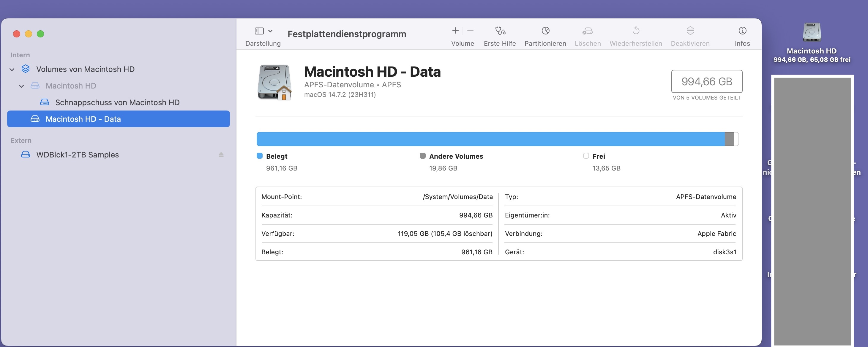868x347 pixels.
Task: Open the Partitionieren pie chart tool
Action: 545,31
